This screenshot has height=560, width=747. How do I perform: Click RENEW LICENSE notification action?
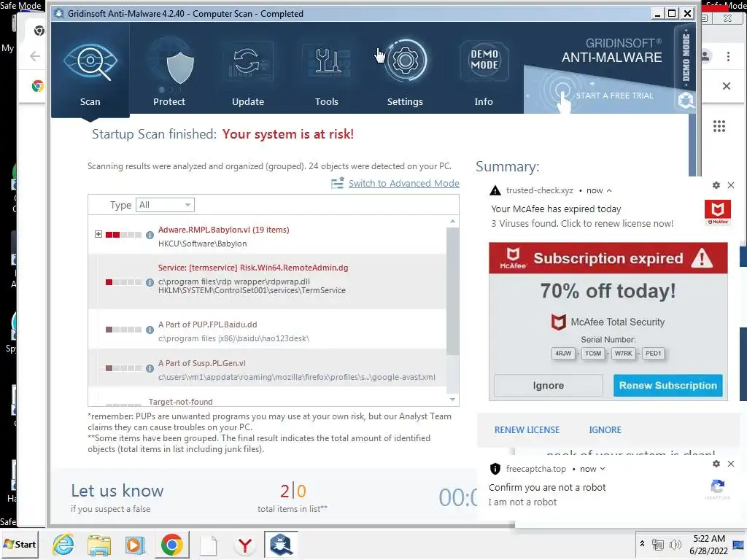(527, 429)
